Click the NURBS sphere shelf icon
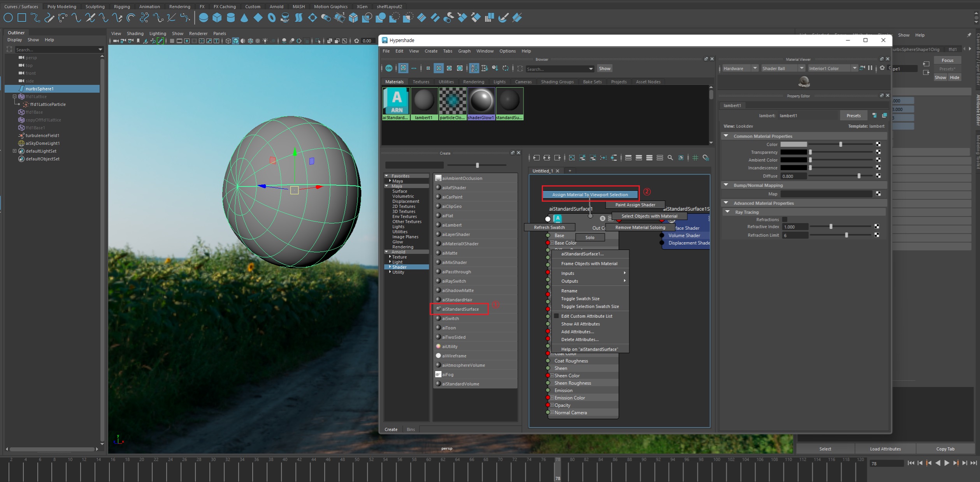The height and width of the screenshot is (482, 980). click(x=203, y=18)
